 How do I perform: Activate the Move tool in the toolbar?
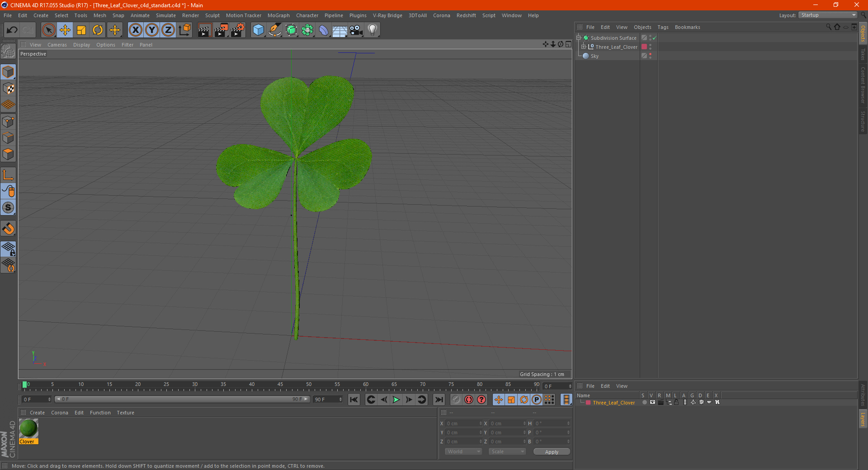[65, 30]
